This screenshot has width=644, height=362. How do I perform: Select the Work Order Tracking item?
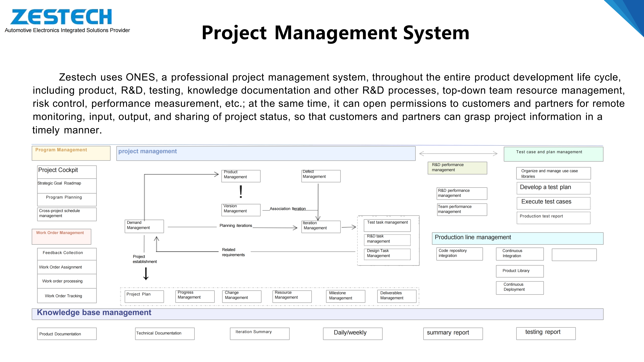[67, 296]
